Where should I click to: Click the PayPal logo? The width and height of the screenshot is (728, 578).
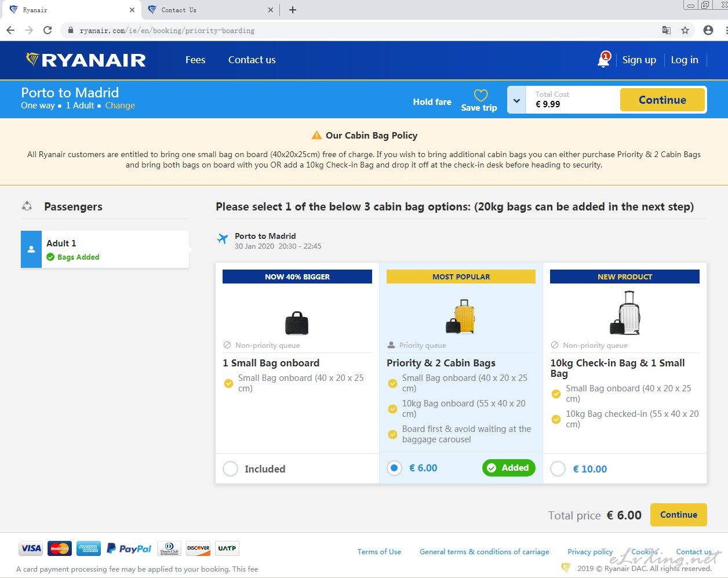coord(129,548)
